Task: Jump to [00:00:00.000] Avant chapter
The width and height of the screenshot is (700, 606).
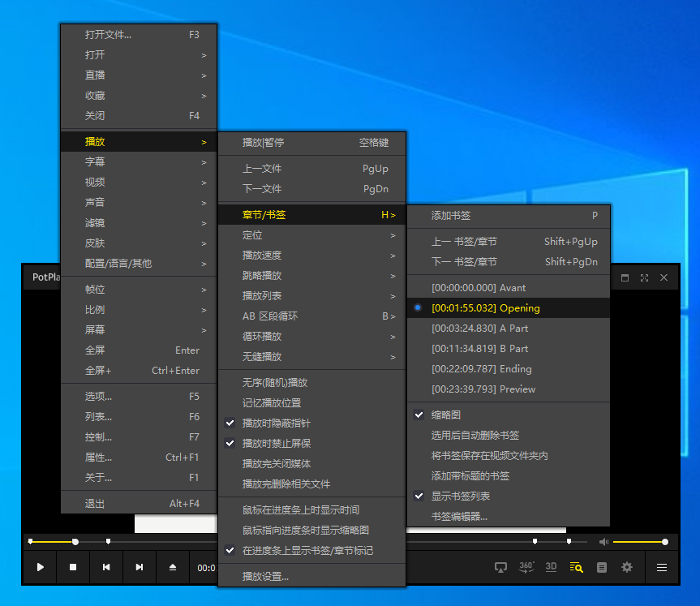Action: [509, 288]
